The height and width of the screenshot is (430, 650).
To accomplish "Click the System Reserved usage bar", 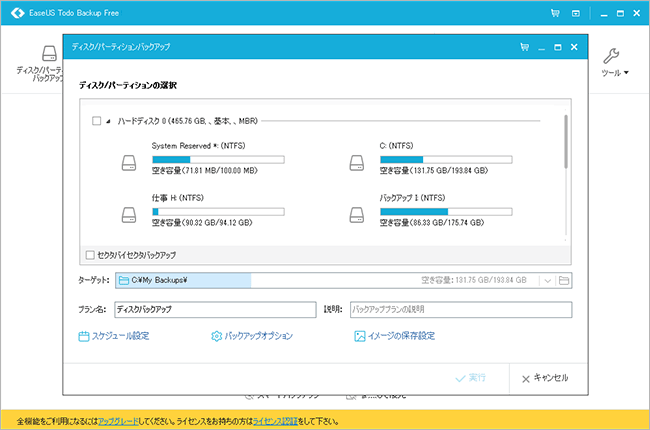I will 218,159.
